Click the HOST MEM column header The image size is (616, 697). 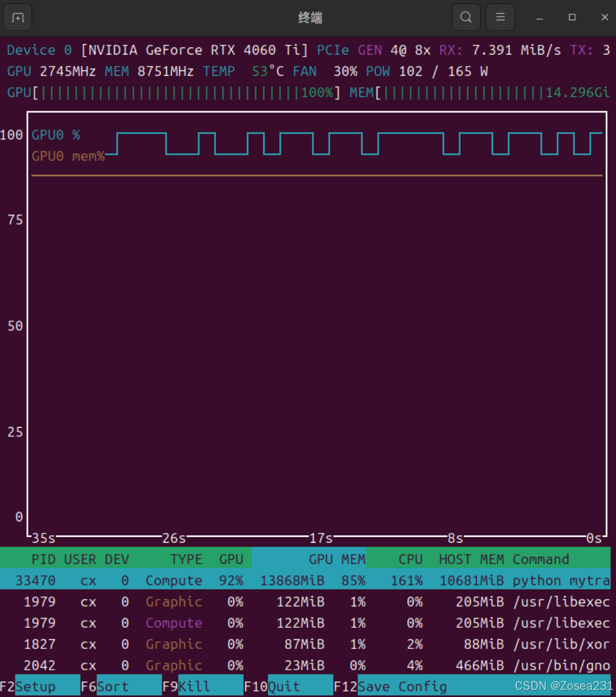pos(471,559)
